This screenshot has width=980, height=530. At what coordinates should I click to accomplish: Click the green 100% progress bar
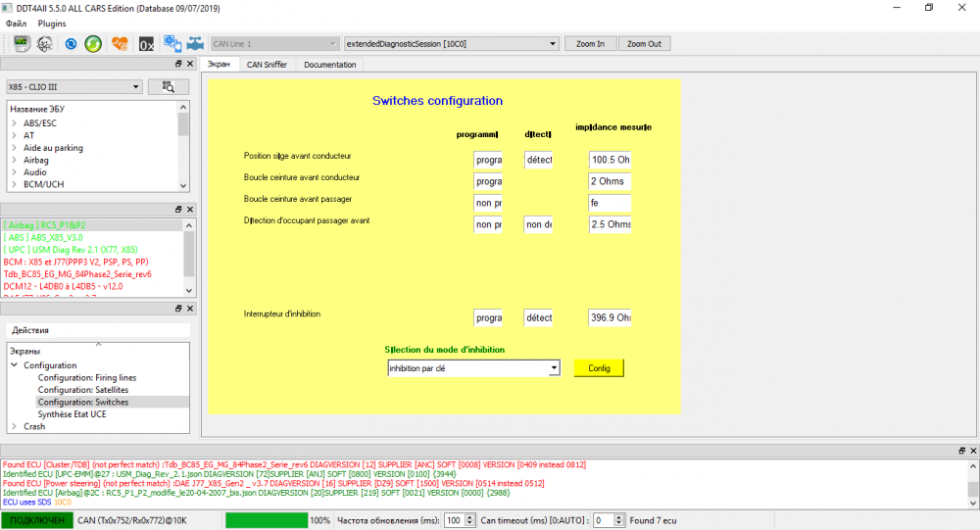(267, 520)
